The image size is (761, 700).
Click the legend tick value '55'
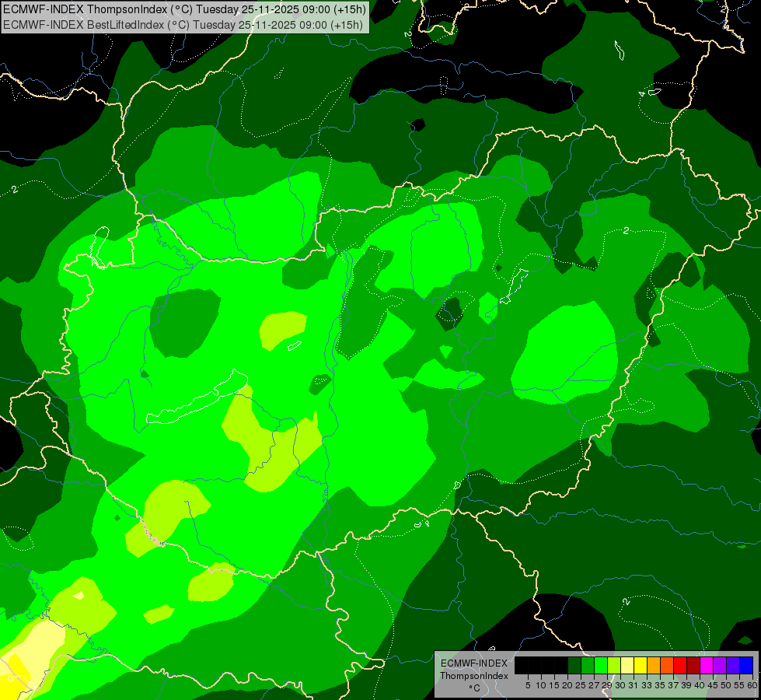pos(739,685)
